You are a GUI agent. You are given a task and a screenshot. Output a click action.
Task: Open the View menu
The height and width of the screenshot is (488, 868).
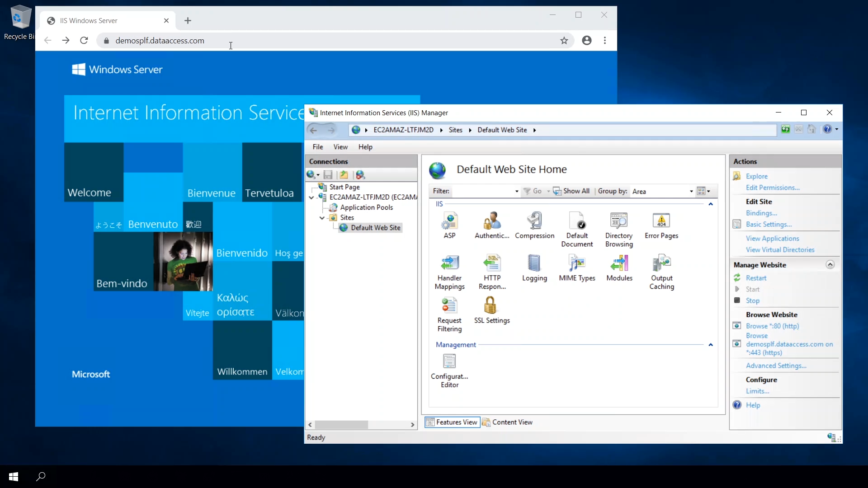pyautogui.click(x=340, y=147)
